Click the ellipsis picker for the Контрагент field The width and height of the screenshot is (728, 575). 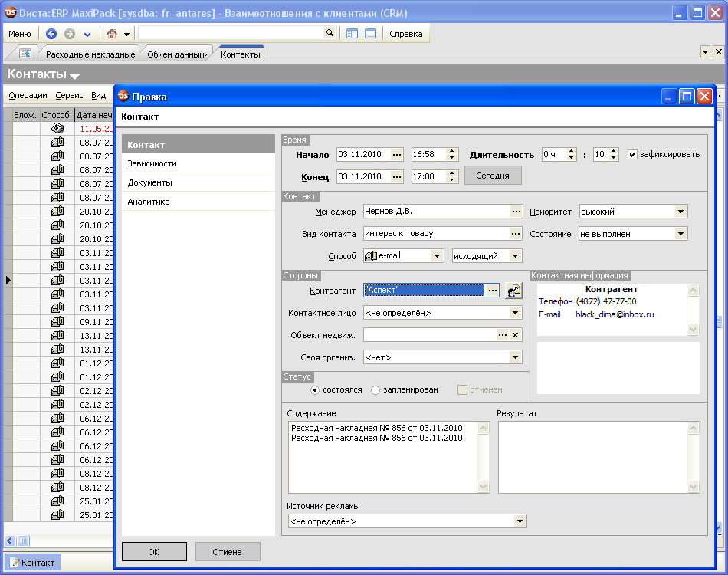tap(494, 291)
